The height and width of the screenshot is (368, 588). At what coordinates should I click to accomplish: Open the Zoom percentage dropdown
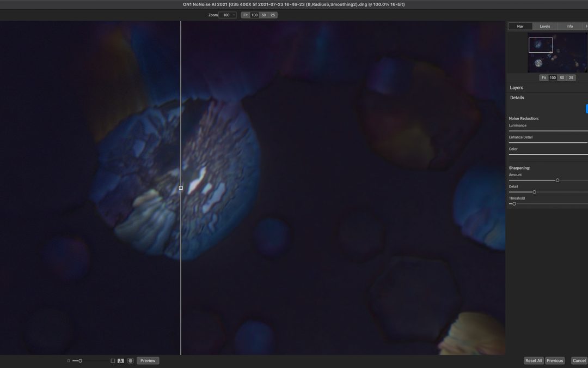click(x=227, y=15)
